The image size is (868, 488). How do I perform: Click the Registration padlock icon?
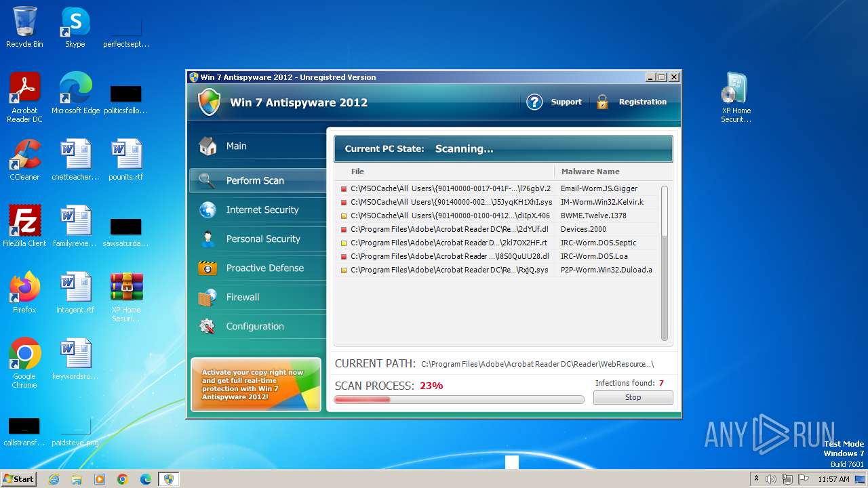(x=602, y=102)
